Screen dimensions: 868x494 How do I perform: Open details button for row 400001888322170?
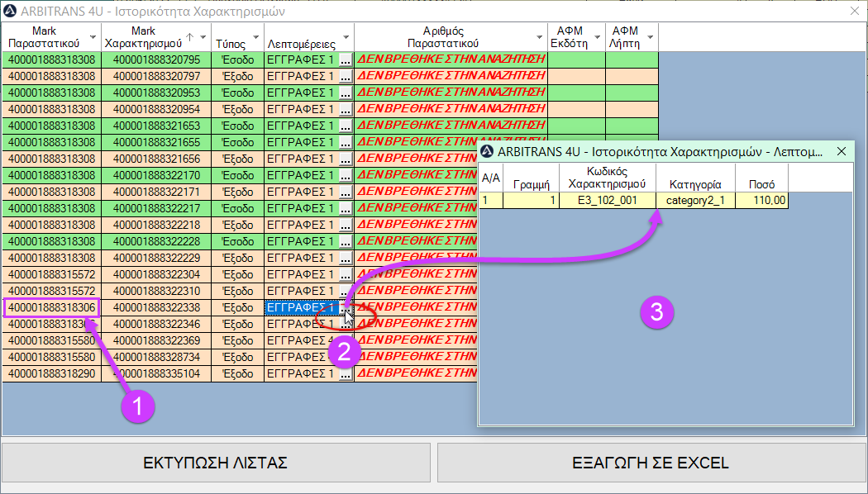(x=346, y=176)
